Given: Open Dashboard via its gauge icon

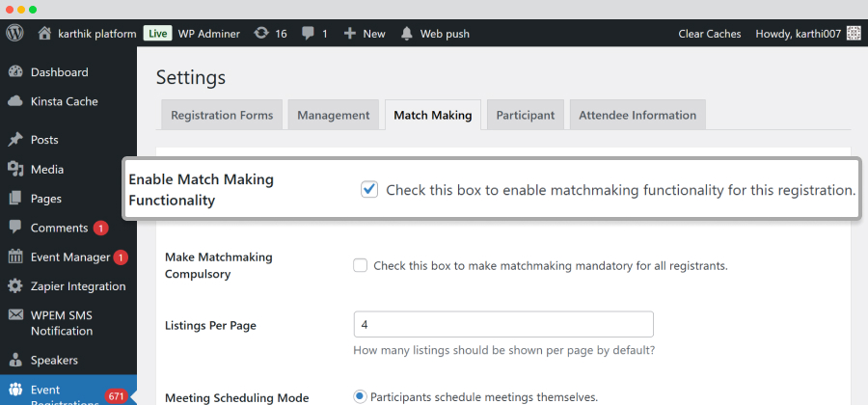Looking at the screenshot, I should pos(15,72).
